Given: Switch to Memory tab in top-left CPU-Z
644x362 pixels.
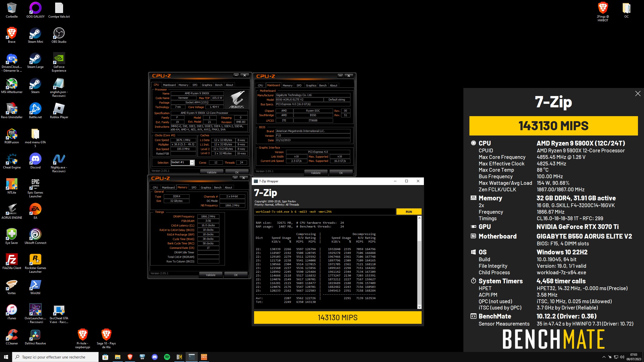Looking at the screenshot, I should [183, 85].
